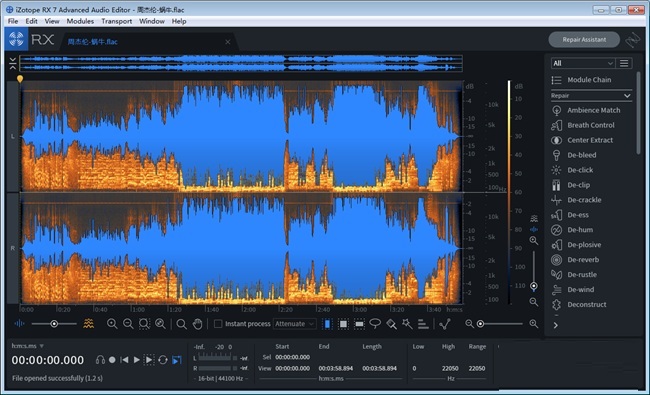The image size is (650, 395).
Task: Choose the zoom magnifier tool
Action: [181, 324]
